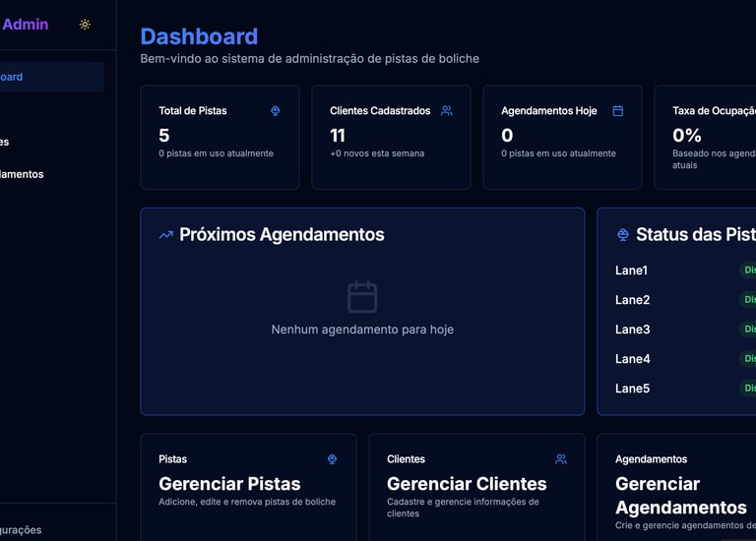Click the users icon in Gerenciar Clientes card
Image resolution: width=756 pixels, height=541 pixels.
561,459
